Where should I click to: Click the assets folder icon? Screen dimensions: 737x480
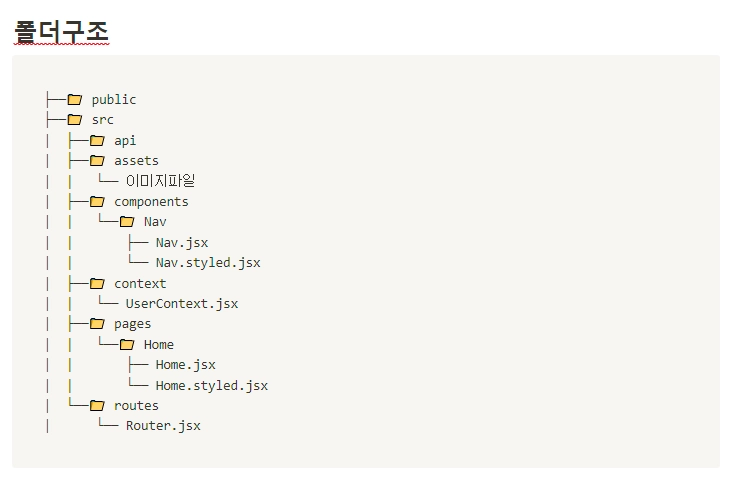click(97, 160)
